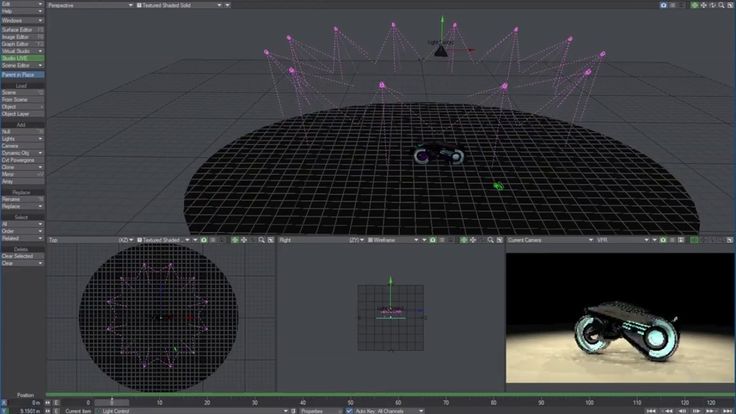Viewport: 736px width, 414px height.
Task: Open the Current Camera view type dropdown
Action: [x=550, y=240]
